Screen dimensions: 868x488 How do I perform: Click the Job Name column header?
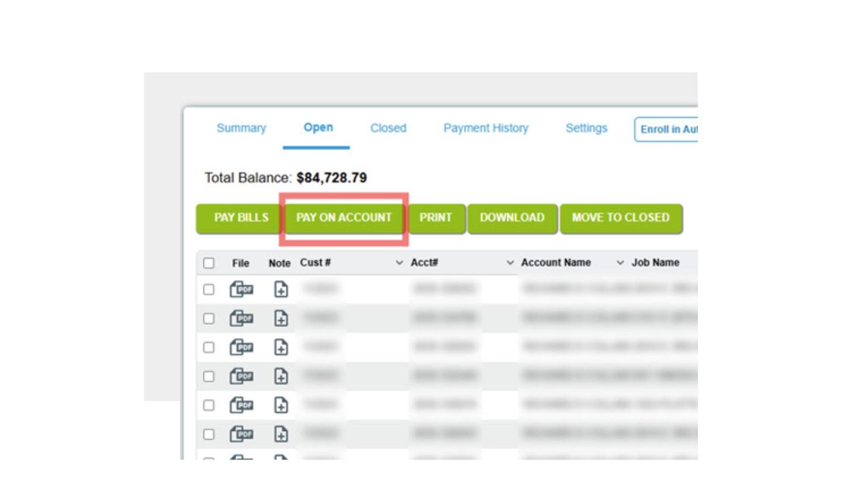coord(656,263)
